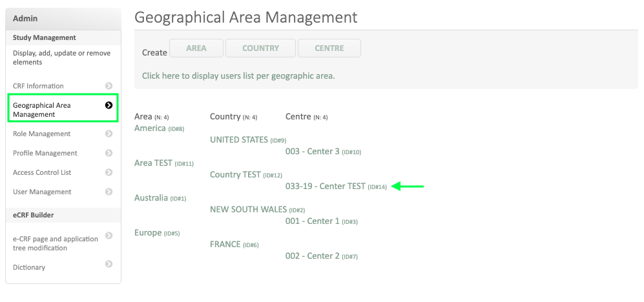Click arrow icon beside Geographical Area Management
This screenshot has height=302, width=644.
109,105
